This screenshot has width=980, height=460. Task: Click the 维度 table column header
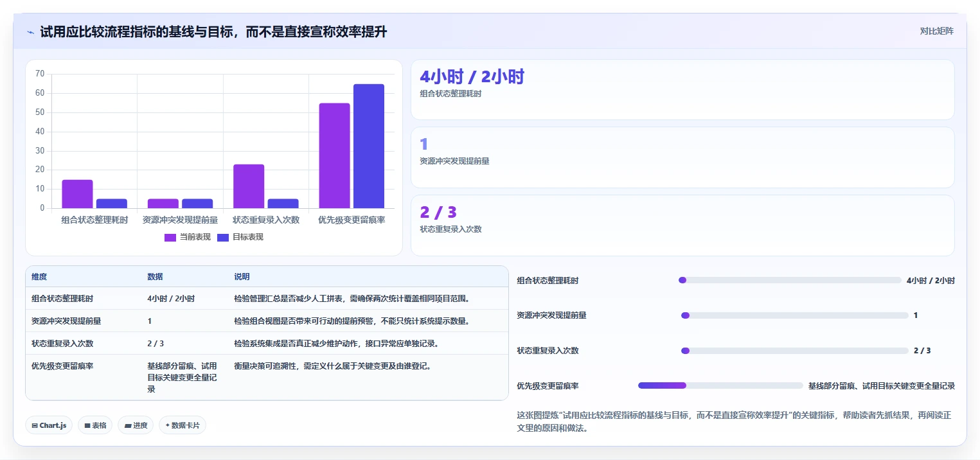coord(39,277)
